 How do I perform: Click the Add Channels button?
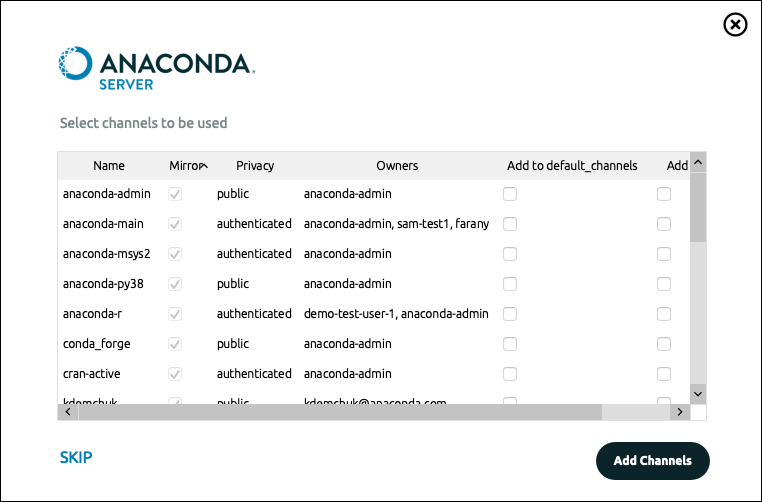(653, 461)
